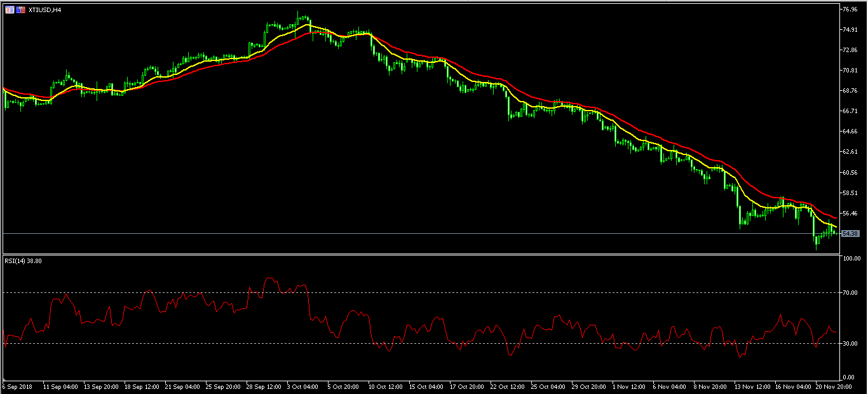Click the 8 Nov 20:00 time label

pos(710,386)
